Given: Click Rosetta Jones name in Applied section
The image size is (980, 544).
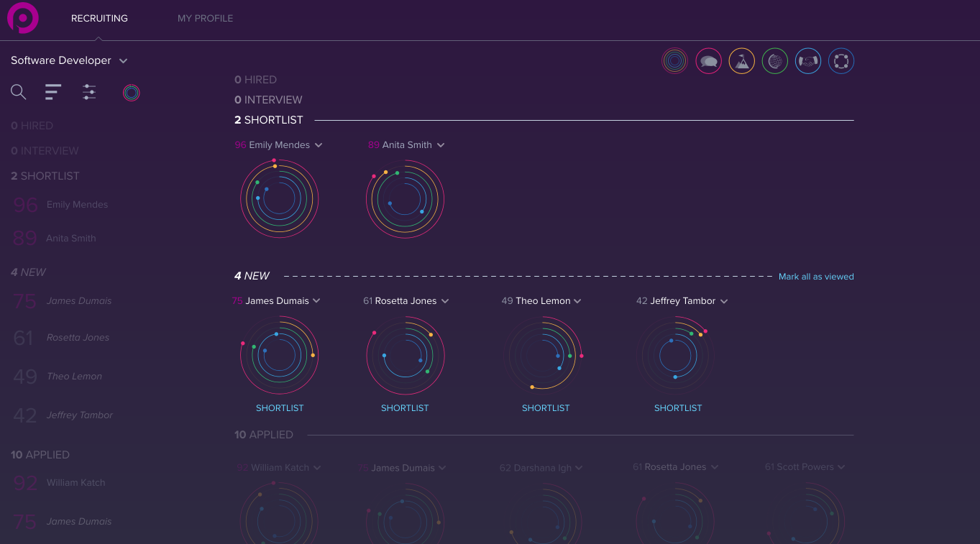Looking at the screenshot, I should 675,467.
